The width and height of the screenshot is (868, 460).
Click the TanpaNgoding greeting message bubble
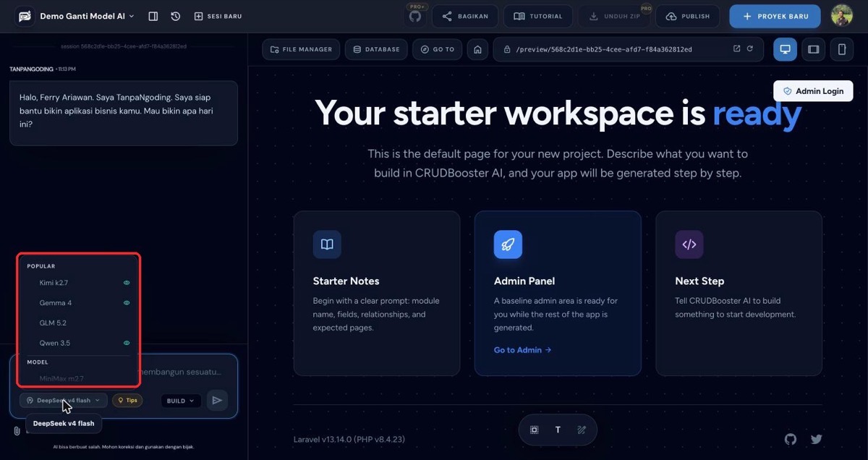pyautogui.click(x=123, y=114)
